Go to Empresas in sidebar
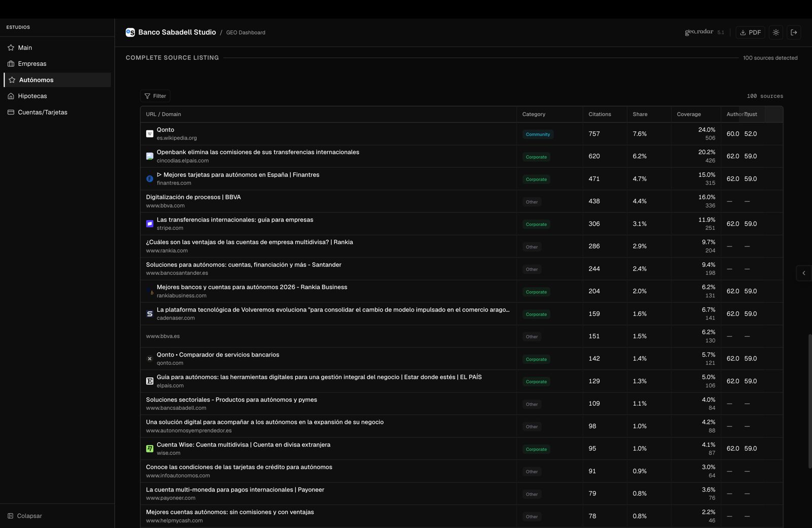The image size is (812, 528). pyautogui.click(x=32, y=64)
